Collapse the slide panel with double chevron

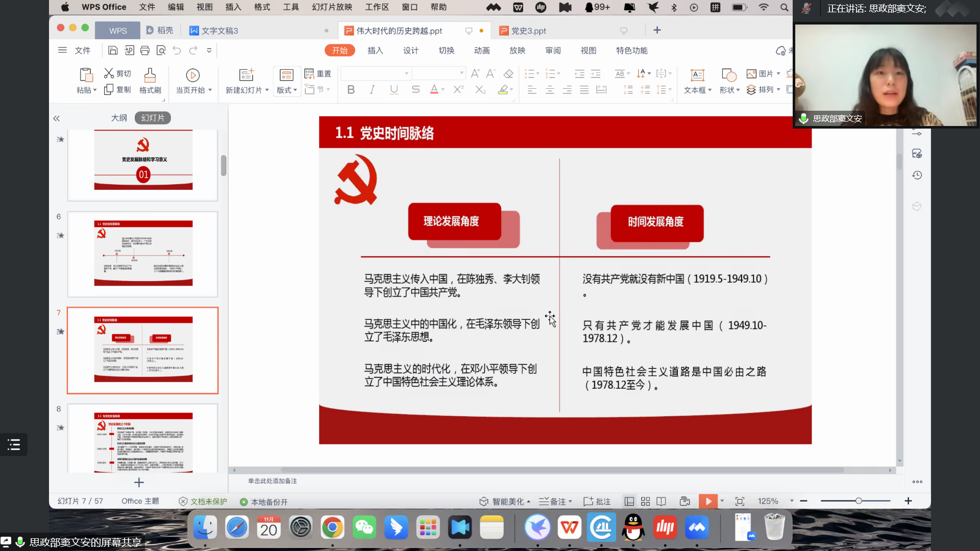[56, 118]
